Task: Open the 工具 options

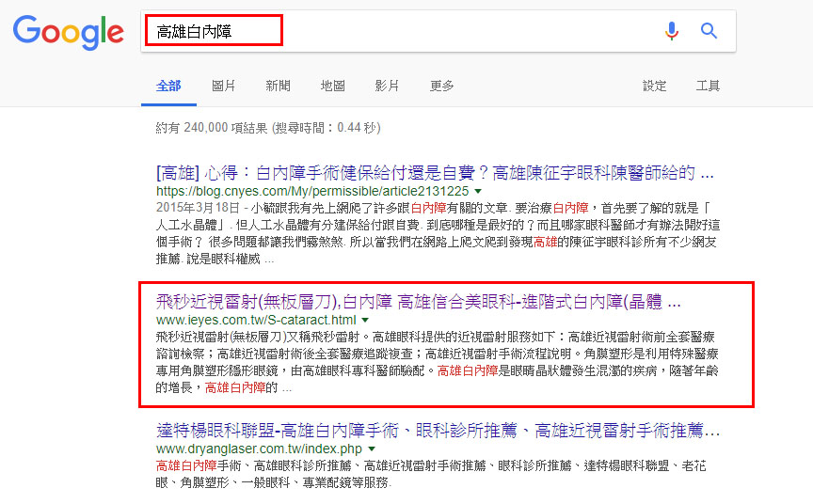Action: (708, 86)
